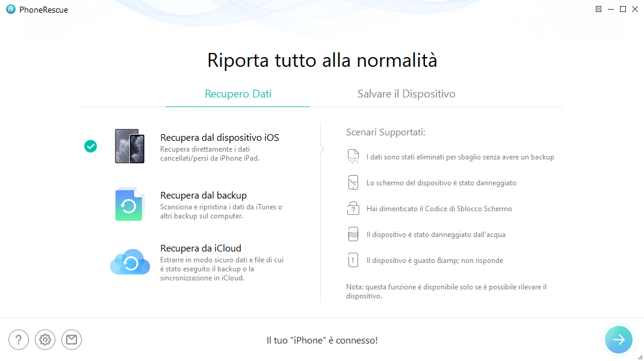Select Recupera dal dispositivo iOS option
This screenshot has height=361, width=644.
point(219,138)
